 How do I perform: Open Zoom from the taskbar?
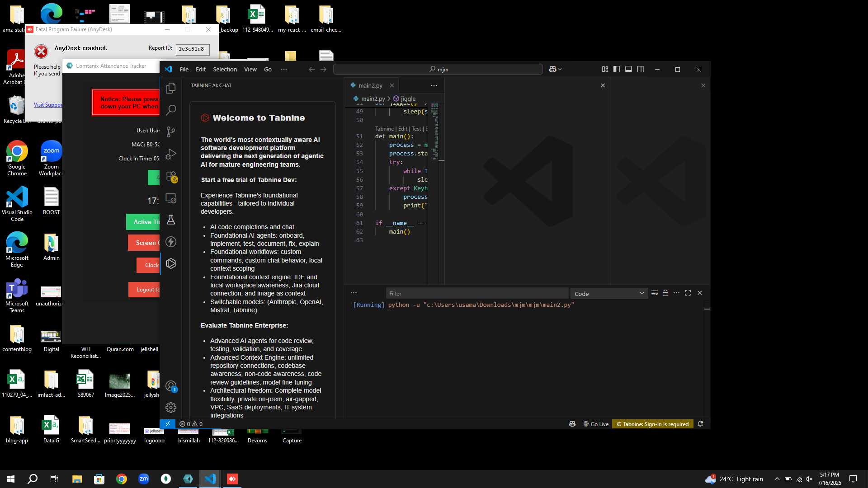coord(144,479)
